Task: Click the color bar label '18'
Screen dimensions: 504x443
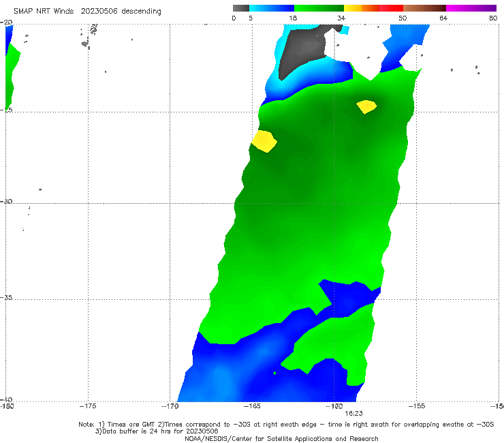Action: point(293,18)
